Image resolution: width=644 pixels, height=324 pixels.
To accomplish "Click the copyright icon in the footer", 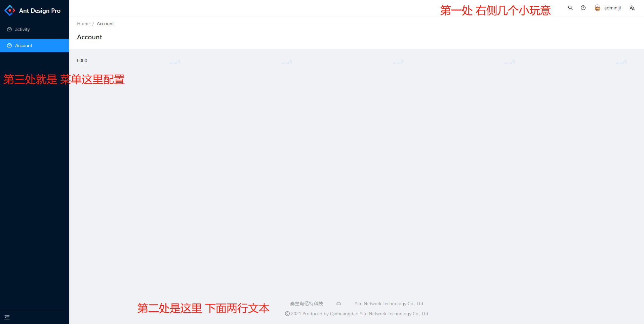I will (x=287, y=314).
